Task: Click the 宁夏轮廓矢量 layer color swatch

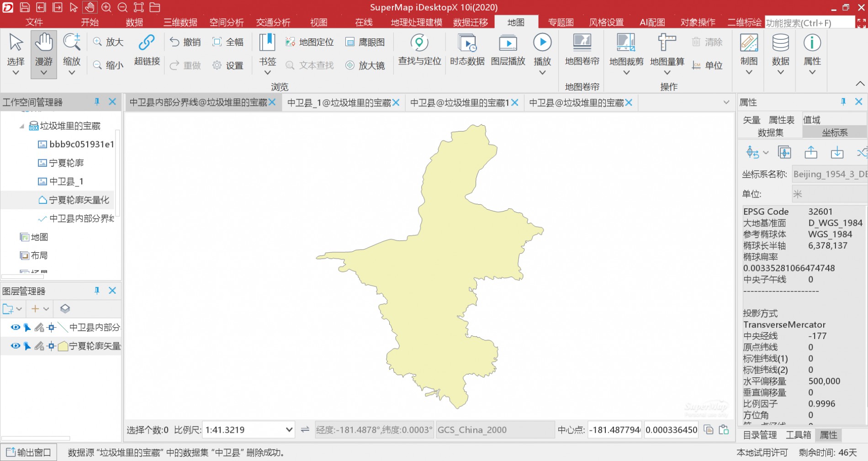Action: tap(63, 346)
